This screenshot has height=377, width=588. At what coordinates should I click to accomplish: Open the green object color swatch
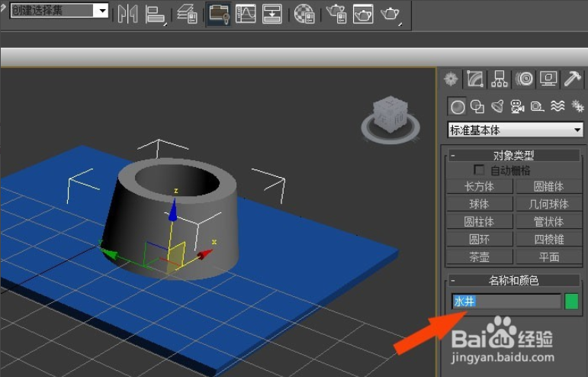(571, 301)
